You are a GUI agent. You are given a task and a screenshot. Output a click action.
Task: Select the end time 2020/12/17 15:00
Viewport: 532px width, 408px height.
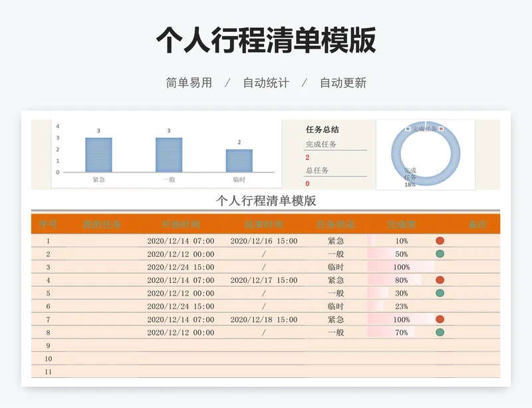click(264, 280)
